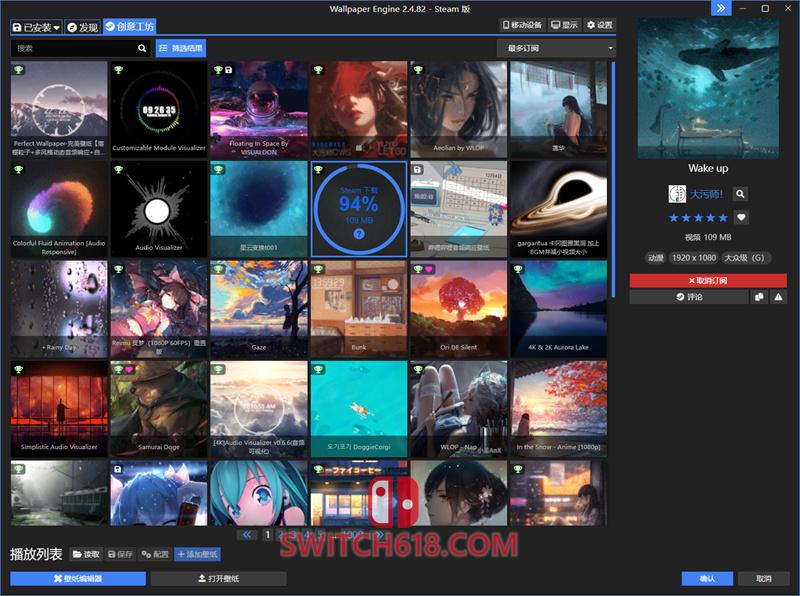Viewport: 800px width, 596px height.
Task: Save the playlist with 保存 button
Action: 120,554
